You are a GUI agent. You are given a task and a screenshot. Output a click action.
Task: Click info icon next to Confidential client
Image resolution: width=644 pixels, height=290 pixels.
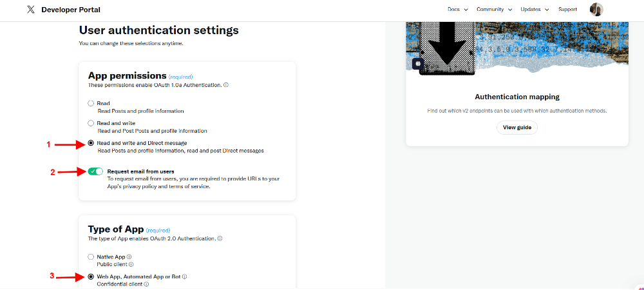[x=146, y=284]
